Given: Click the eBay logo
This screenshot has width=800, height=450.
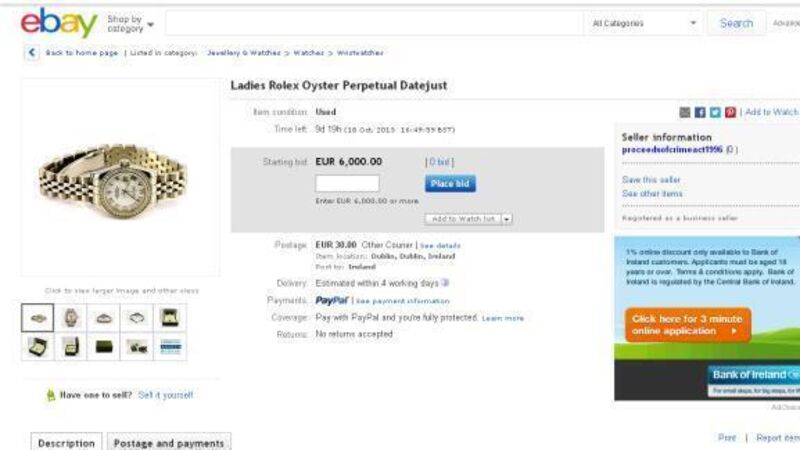Looking at the screenshot, I should point(58,22).
